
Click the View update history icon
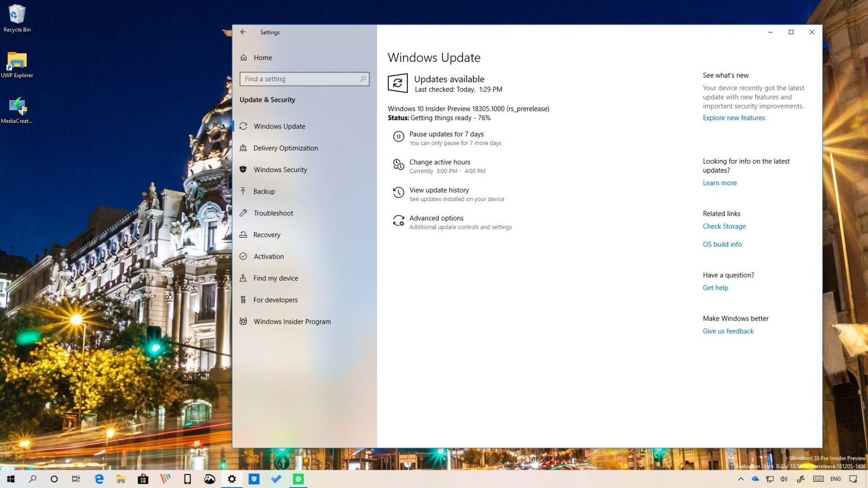click(398, 193)
